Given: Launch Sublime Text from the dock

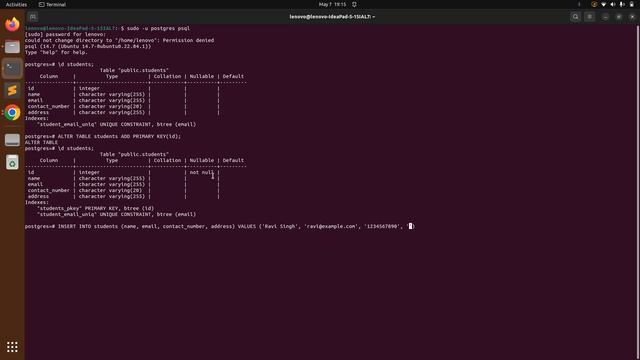Looking at the screenshot, I should (x=12, y=90).
